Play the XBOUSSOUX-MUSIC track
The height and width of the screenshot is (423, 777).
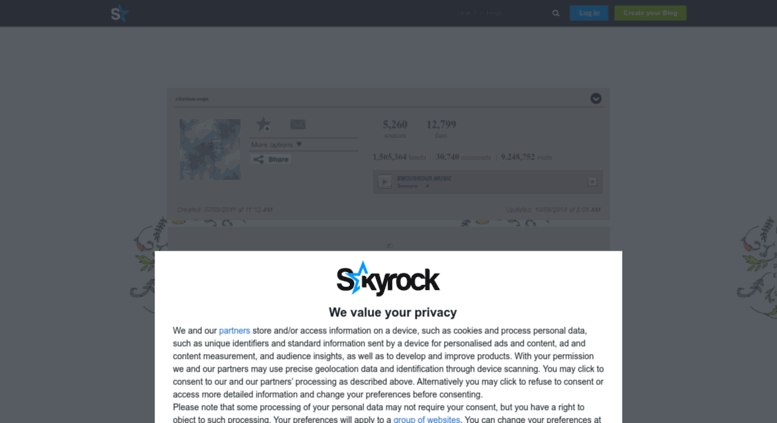[385, 182]
